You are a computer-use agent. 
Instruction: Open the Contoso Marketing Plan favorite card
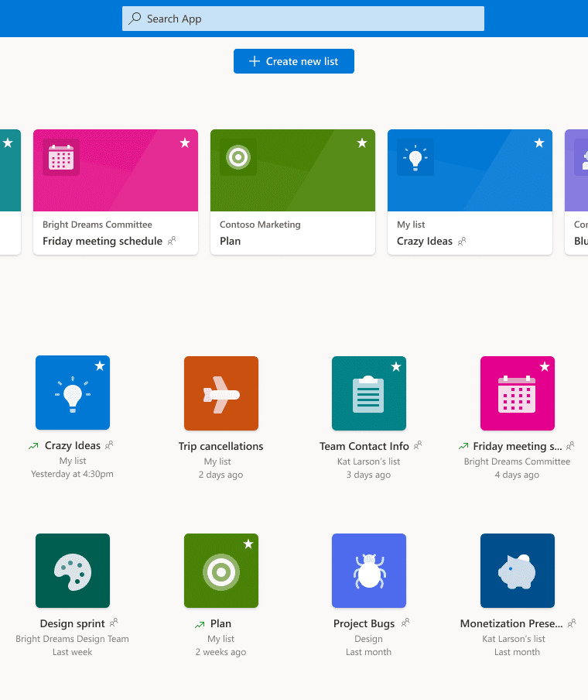click(x=292, y=191)
